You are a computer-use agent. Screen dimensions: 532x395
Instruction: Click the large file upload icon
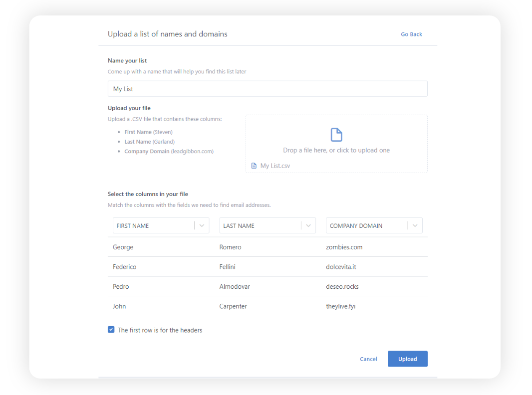pyautogui.click(x=336, y=135)
